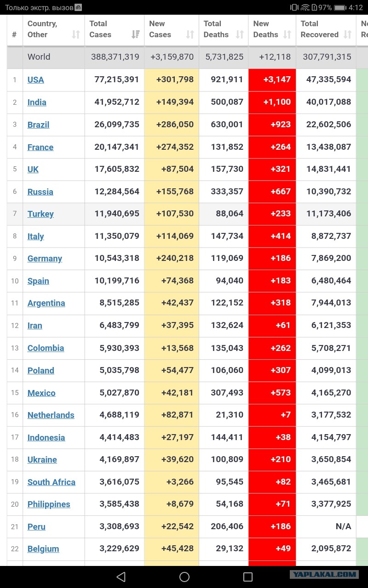Open the Germany country link
Image resolution: width=368 pixels, height=588 pixels.
click(x=45, y=259)
